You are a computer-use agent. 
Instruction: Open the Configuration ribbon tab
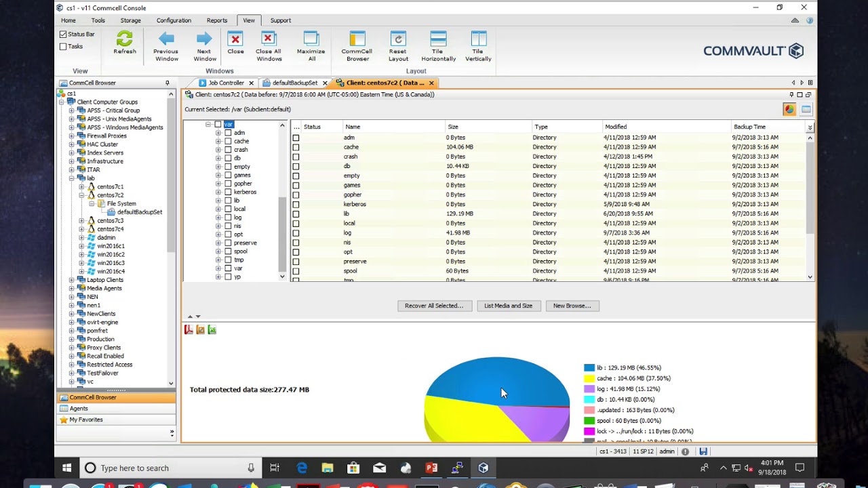[174, 20]
